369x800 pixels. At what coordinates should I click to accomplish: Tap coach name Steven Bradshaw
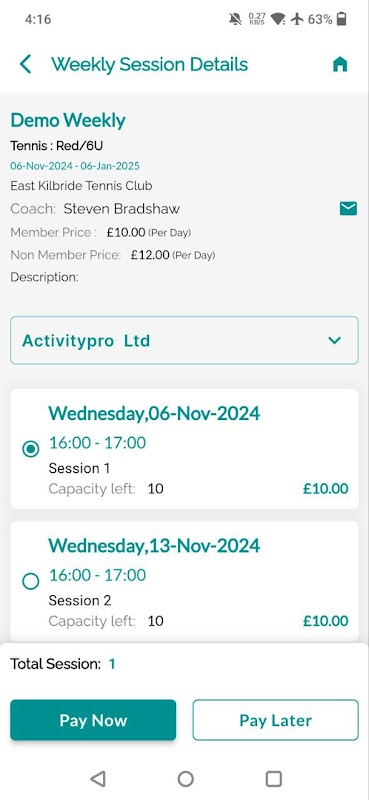[x=121, y=209]
